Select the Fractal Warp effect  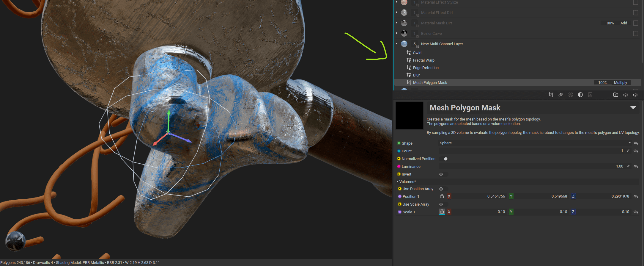[x=423, y=60]
